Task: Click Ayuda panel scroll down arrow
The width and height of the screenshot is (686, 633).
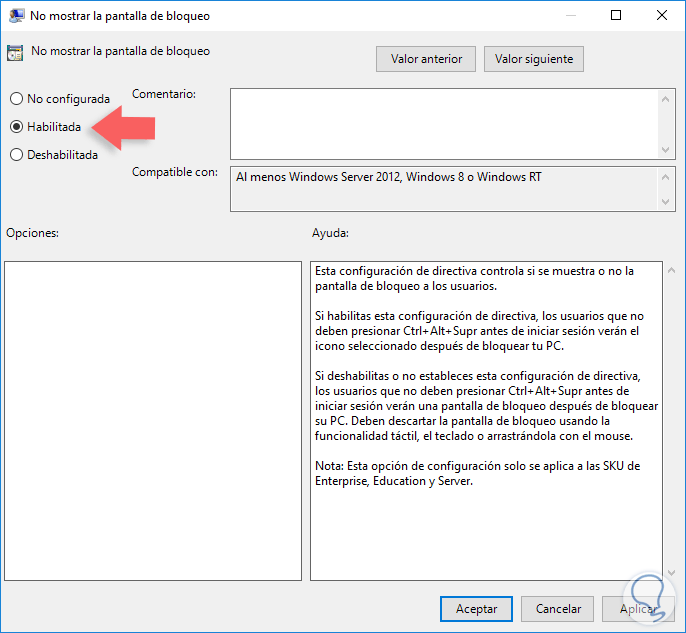Action: pyautogui.click(x=672, y=573)
